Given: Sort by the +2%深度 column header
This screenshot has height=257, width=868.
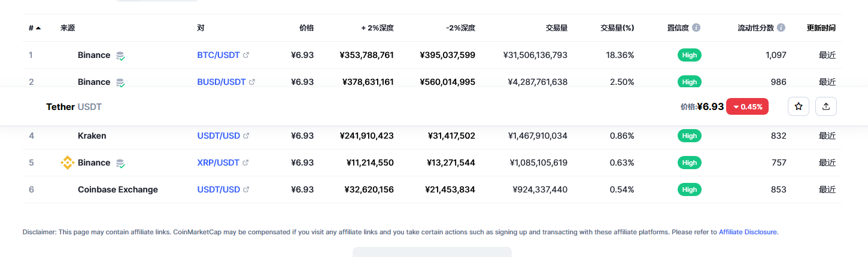Looking at the screenshot, I should point(377,28).
